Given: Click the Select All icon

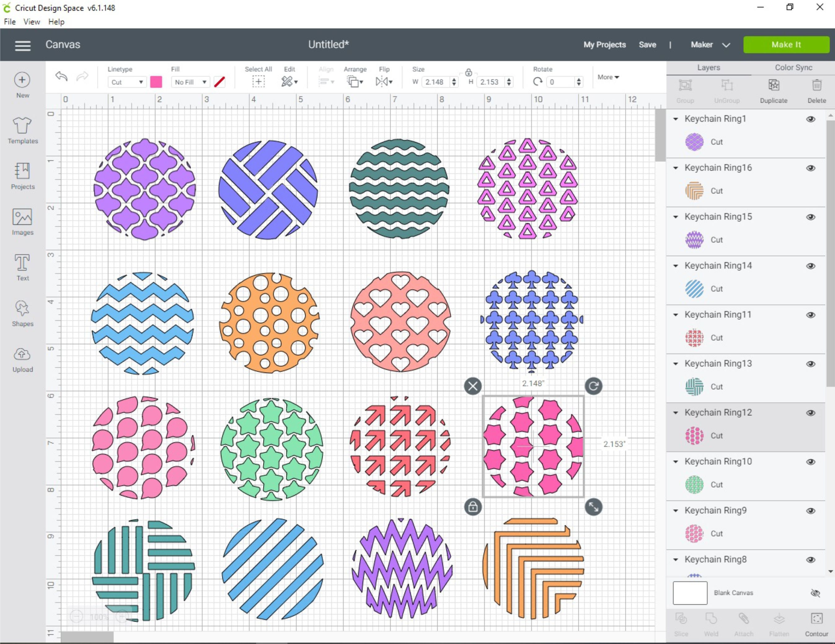Looking at the screenshot, I should point(258,81).
